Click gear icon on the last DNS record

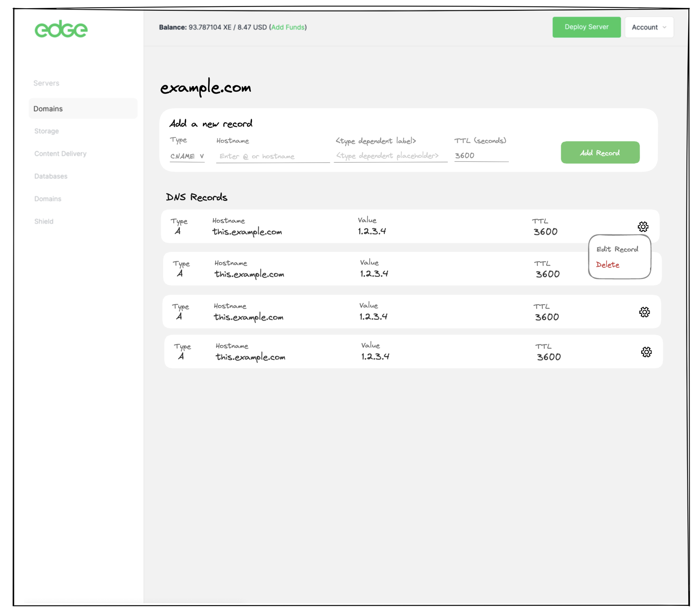(x=646, y=352)
